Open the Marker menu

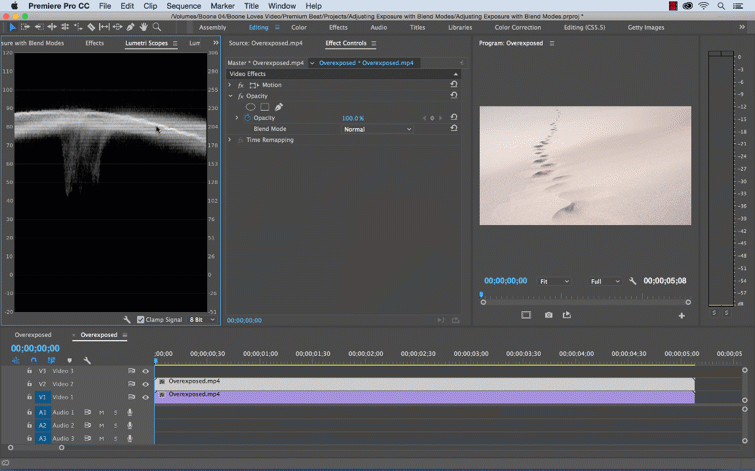tap(222, 6)
